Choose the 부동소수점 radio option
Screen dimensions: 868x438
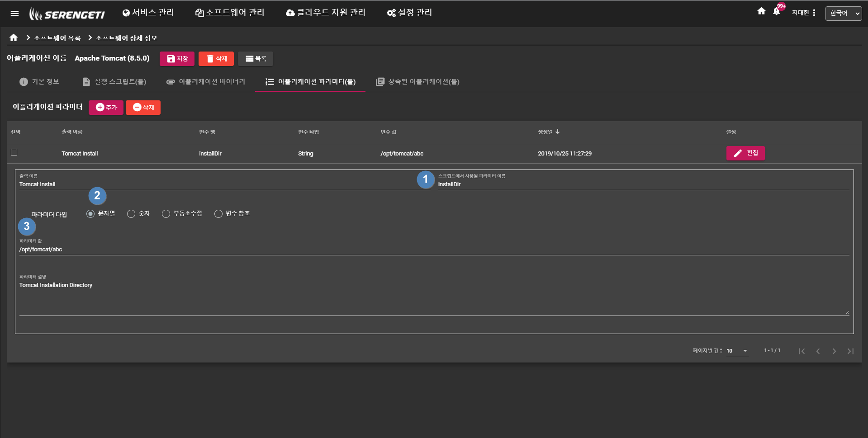tap(166, 214)
